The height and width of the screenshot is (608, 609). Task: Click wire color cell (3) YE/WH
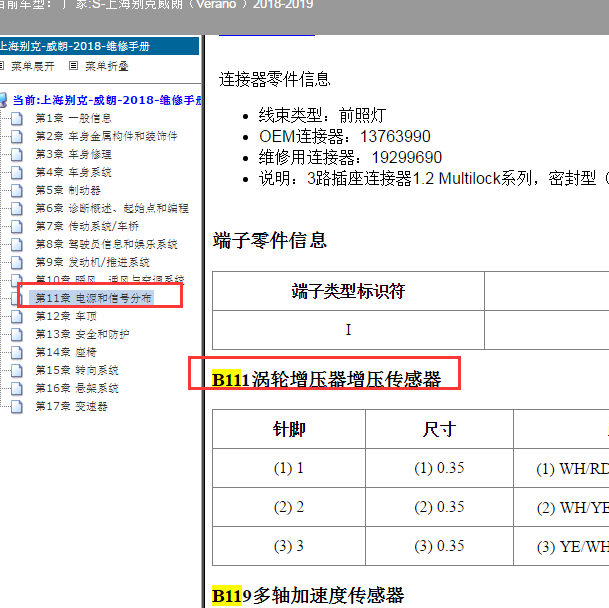point(562,546)
